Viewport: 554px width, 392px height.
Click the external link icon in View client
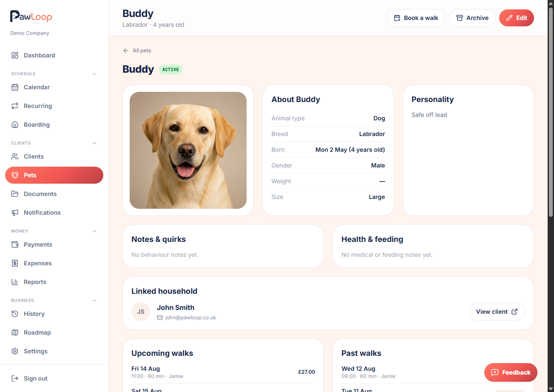514,312
